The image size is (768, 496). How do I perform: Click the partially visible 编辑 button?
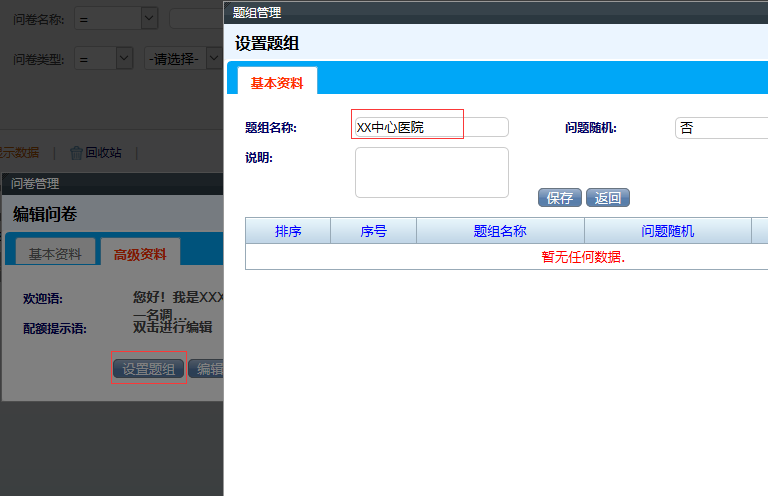coord(208,369)
